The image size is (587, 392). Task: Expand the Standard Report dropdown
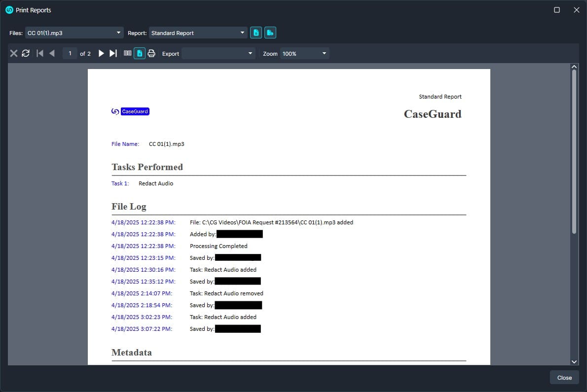click(x=198, y=33)
